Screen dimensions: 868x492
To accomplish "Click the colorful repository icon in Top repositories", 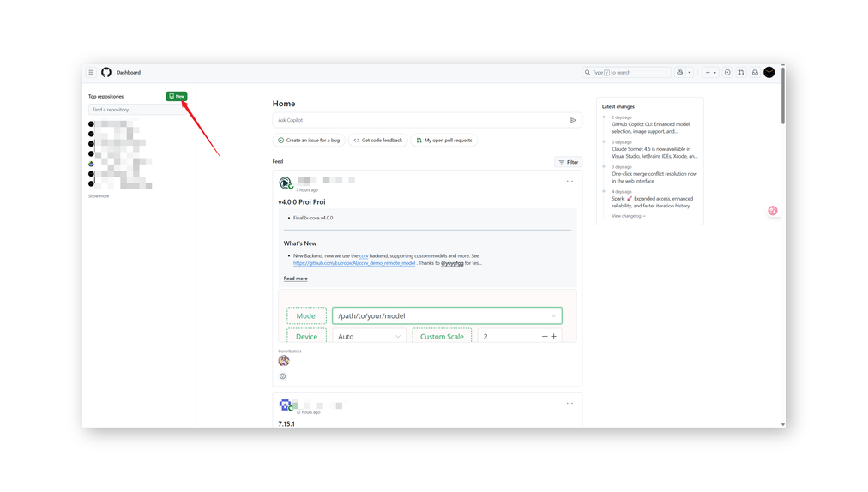I will (91, 165).
